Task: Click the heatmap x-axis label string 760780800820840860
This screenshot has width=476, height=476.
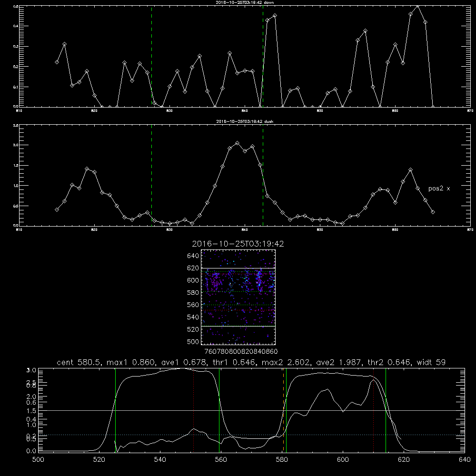Action: pyautogui.click(x=241, y=352)
